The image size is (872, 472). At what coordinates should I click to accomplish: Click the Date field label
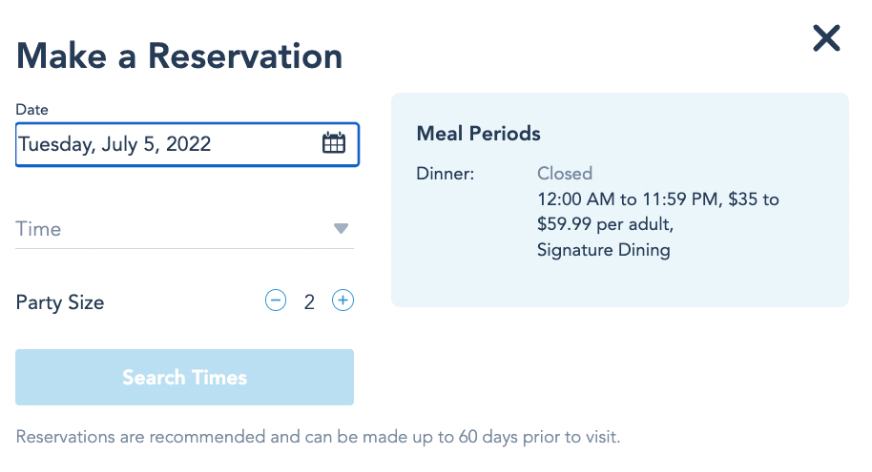click(32, 110)
